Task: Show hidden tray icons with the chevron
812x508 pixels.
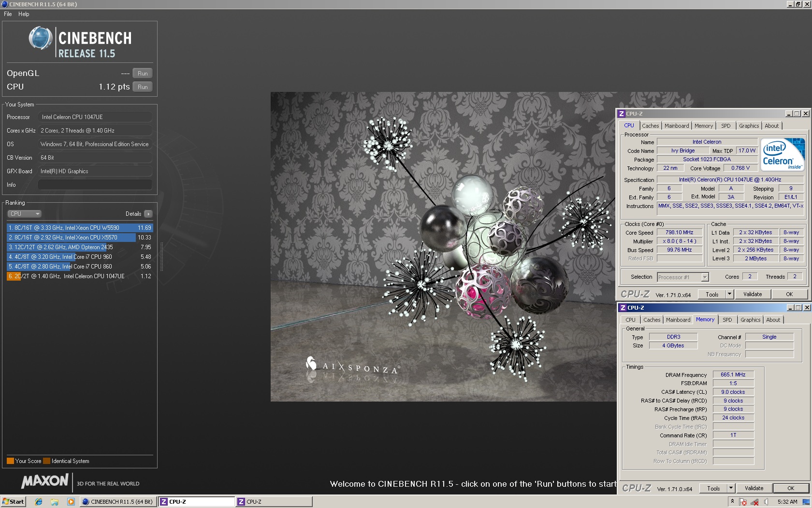Action: (x=732, y=502)
